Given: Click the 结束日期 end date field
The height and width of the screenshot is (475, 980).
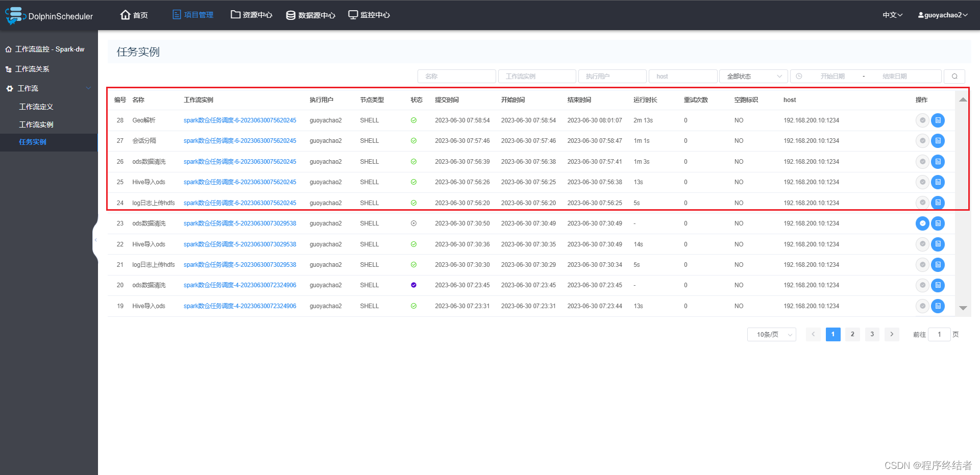Looking at the screenshot, I should tap(894, 76).
